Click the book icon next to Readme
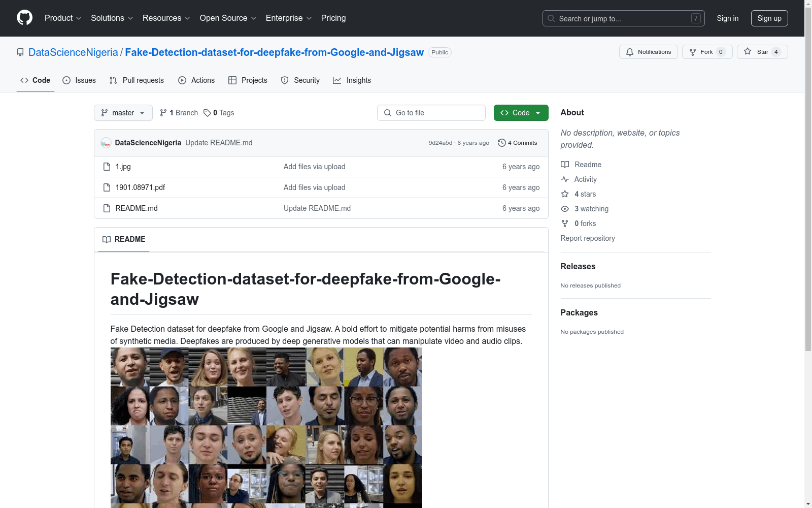Viewport: 812px width, 508px height. [565, 165]
